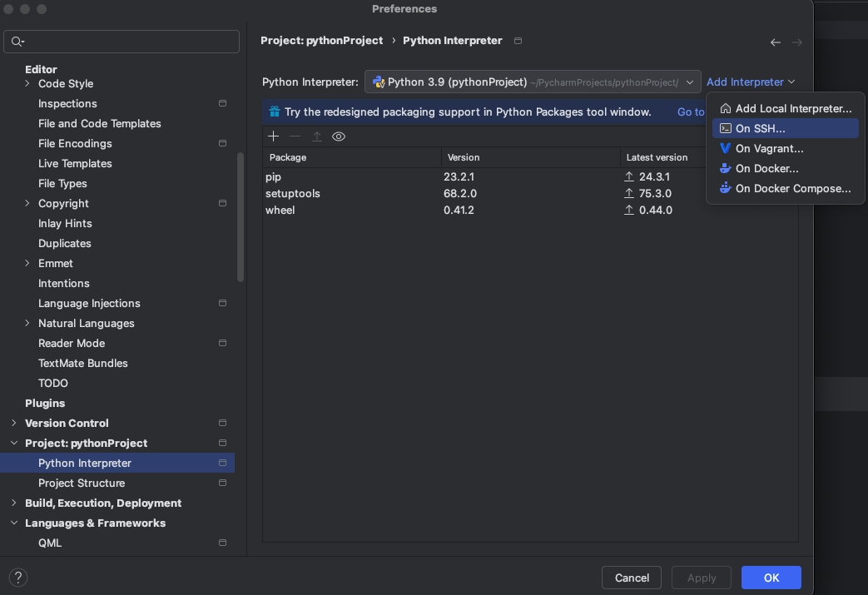Click project icon on QML row

[x=222, y=543]
